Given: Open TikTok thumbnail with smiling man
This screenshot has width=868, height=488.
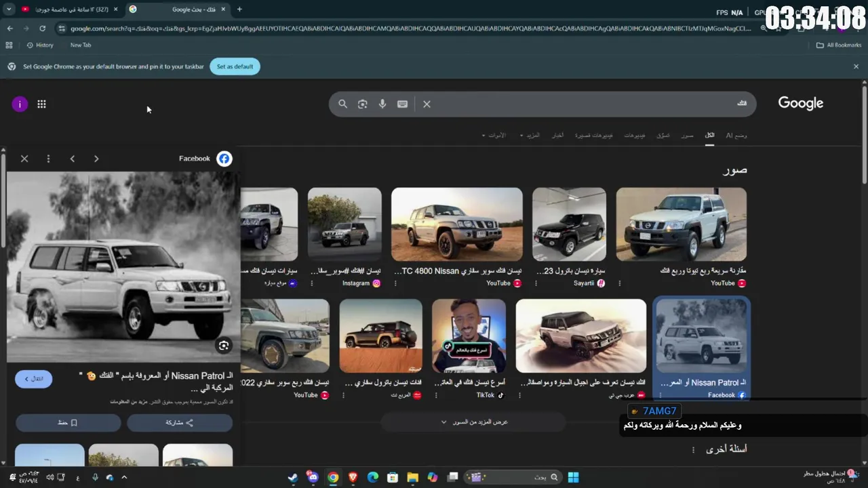Looking at the screenshot, I should (x=469, y=336).
